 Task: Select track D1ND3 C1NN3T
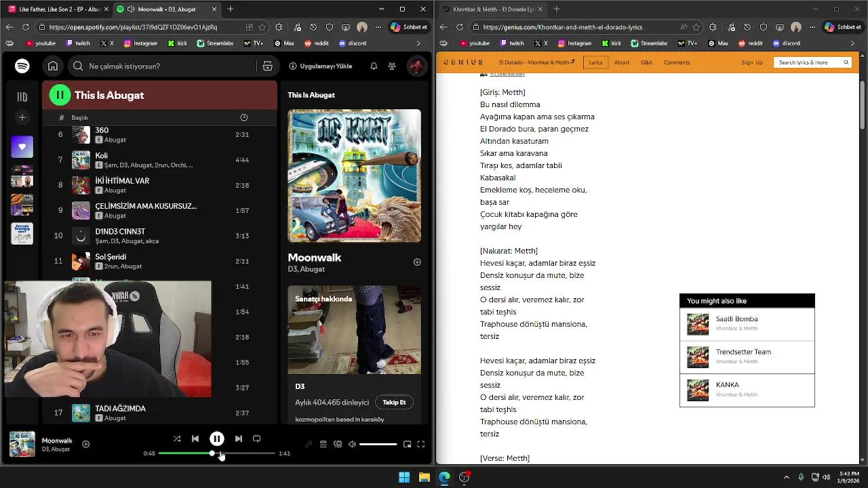(160, 236)
